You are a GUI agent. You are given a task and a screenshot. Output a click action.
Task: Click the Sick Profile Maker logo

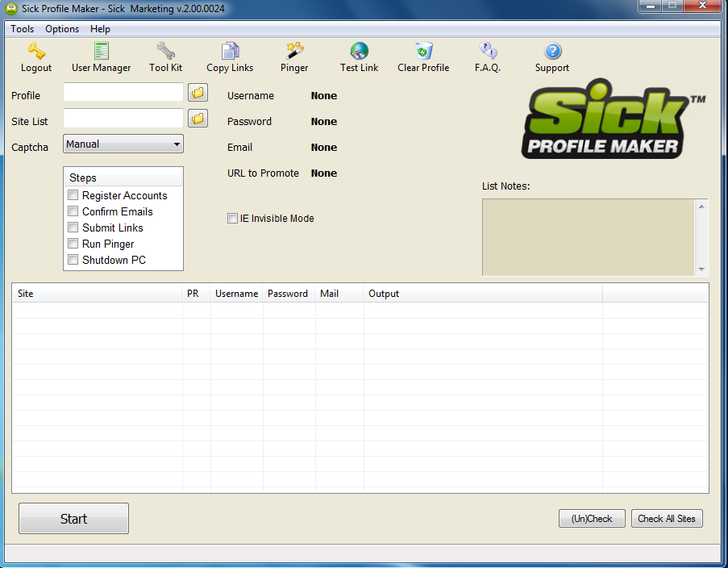click(614, 119)
